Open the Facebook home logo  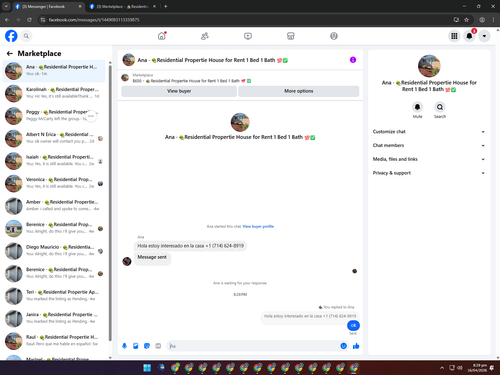coord(11,36)
